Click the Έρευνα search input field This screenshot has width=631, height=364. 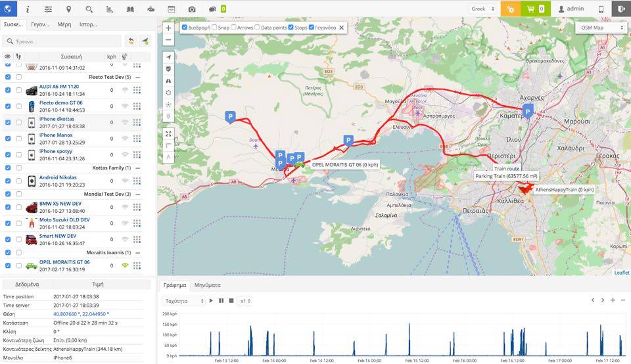pos(62,41)
